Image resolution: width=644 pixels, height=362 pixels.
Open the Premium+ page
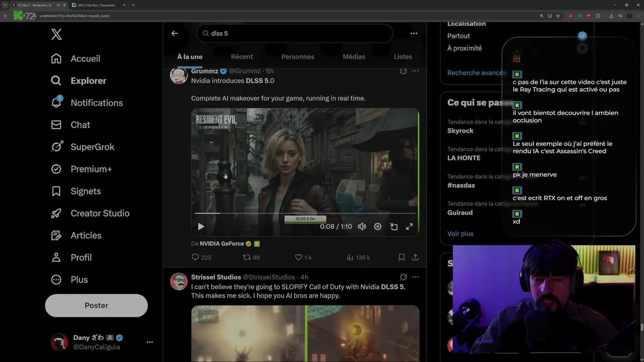coord(81,169)
